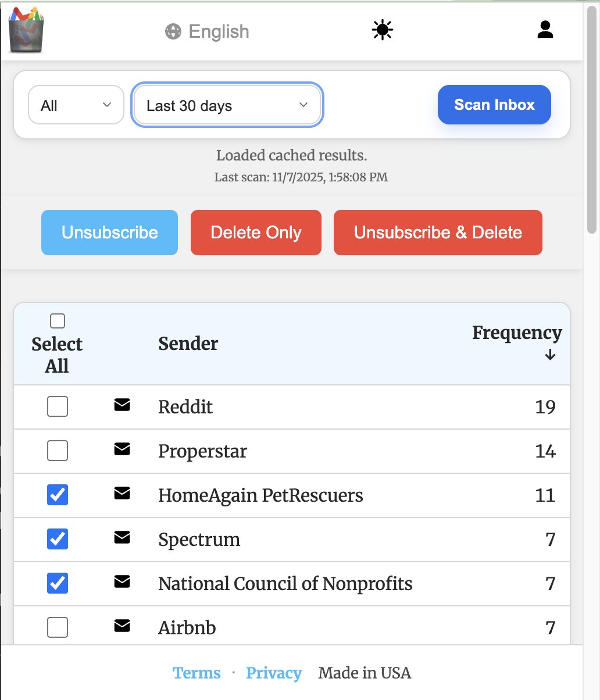
Task: Click the Gmail trash can logo
Action: [26, 30]
